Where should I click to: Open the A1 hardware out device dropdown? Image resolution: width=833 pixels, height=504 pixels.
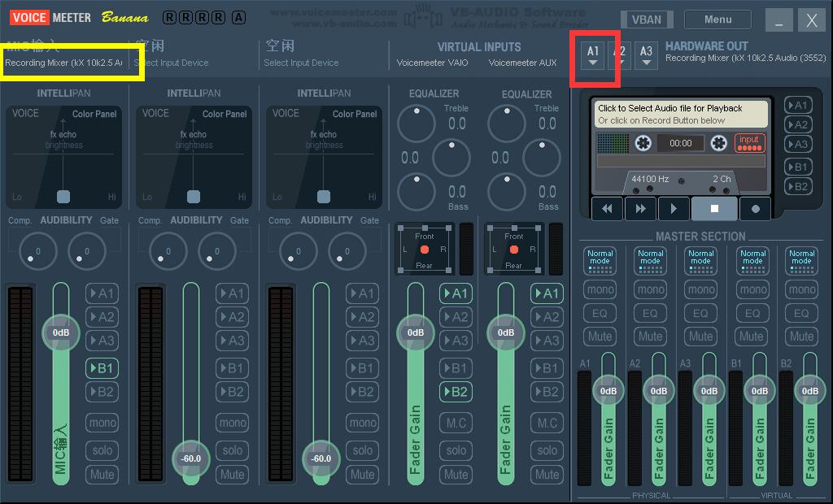tap(593, 55)
